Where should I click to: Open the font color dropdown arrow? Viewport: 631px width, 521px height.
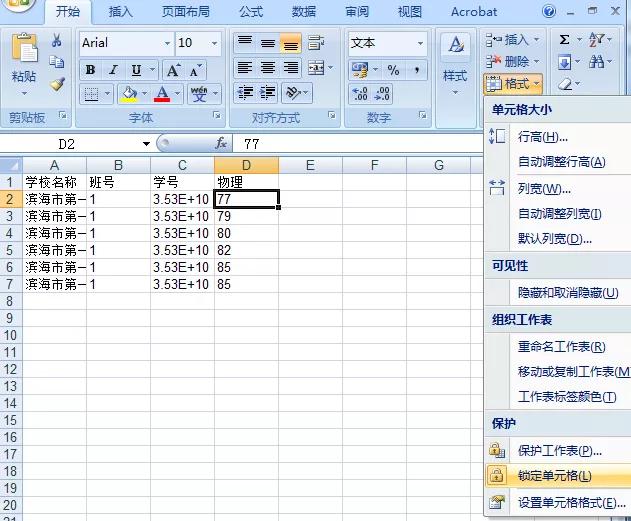pos(177,94)
